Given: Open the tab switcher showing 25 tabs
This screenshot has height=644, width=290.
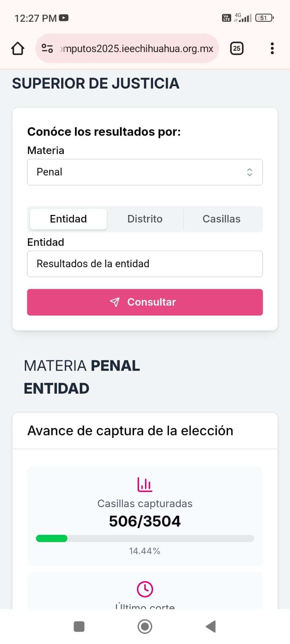Looking at the screenshot, I should point(236,49).
